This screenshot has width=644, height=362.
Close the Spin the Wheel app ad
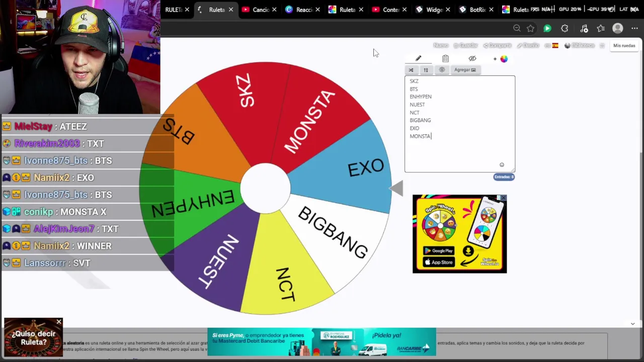coord(503,198)
